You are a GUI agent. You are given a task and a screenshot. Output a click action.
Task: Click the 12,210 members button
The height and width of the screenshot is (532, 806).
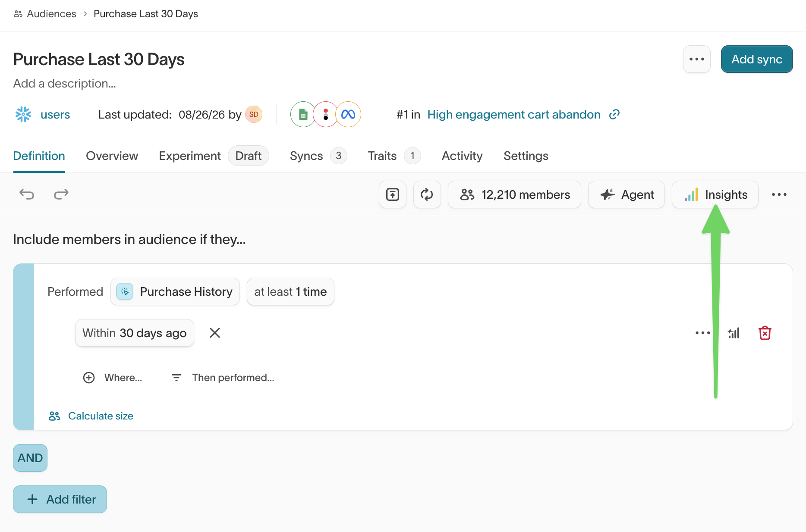[514, 194]
